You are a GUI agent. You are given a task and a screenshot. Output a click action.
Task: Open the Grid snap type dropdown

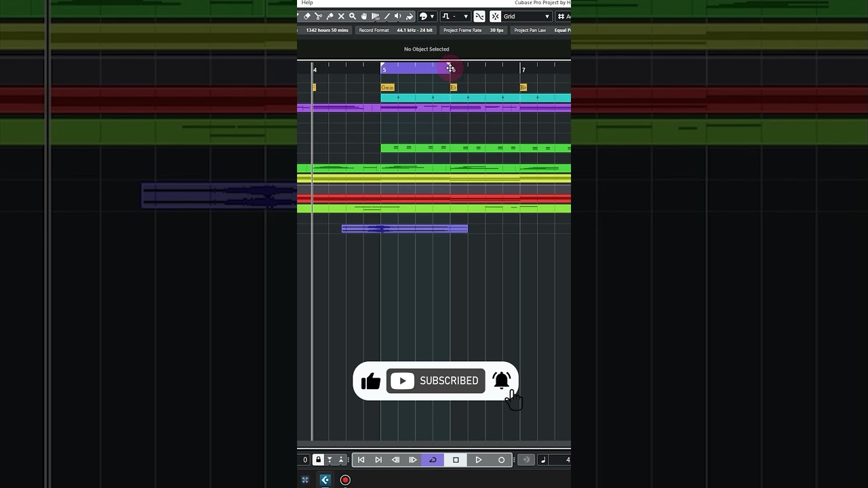point(526,16)
